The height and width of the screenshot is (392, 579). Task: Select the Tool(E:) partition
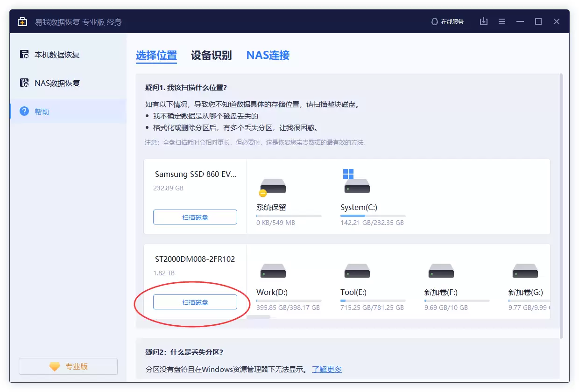(357, 271)
